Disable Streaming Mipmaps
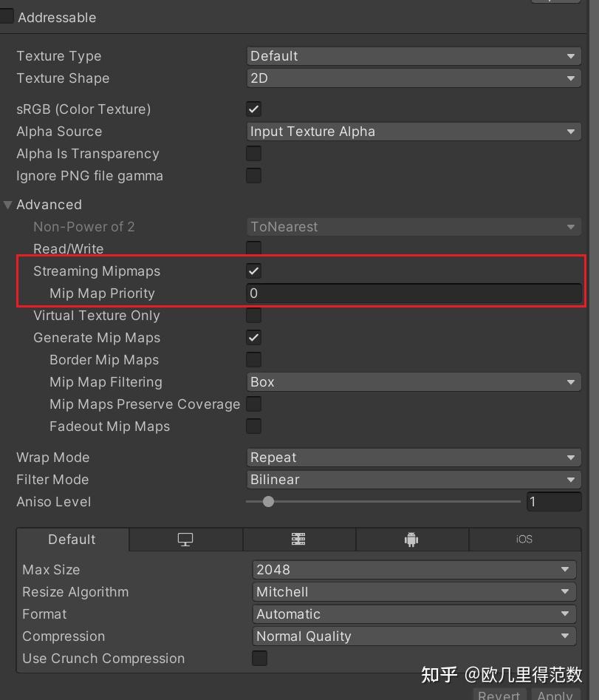 [253, 271]
